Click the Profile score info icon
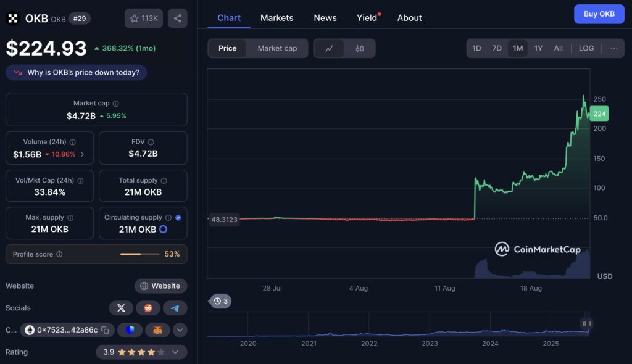 (x=59, y=254)
